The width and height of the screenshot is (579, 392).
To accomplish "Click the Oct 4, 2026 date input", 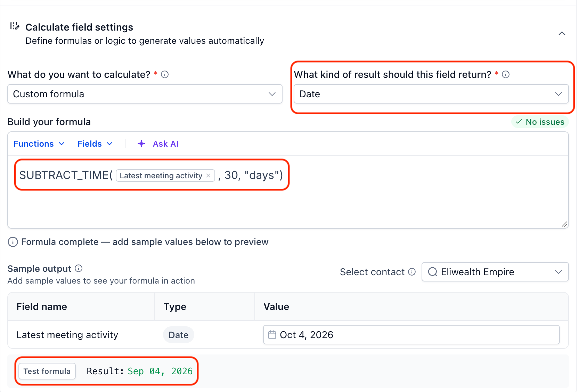I will click(411, 335).
